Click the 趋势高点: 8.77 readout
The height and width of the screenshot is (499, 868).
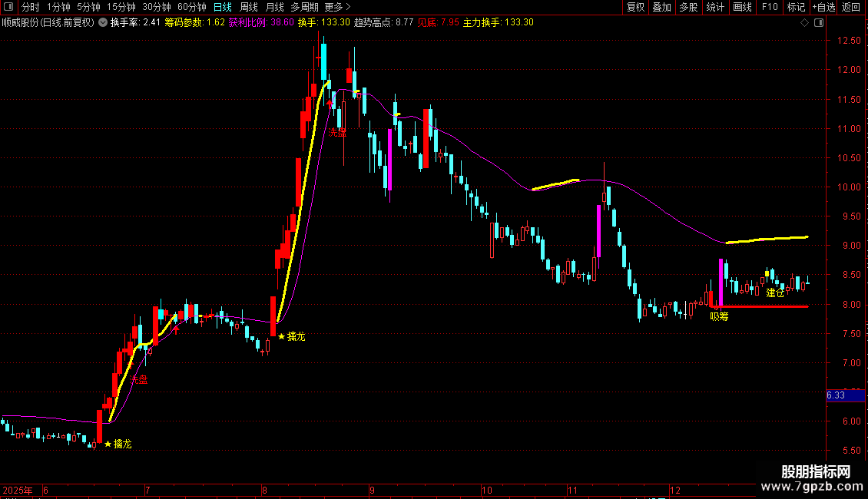point(383,23)
